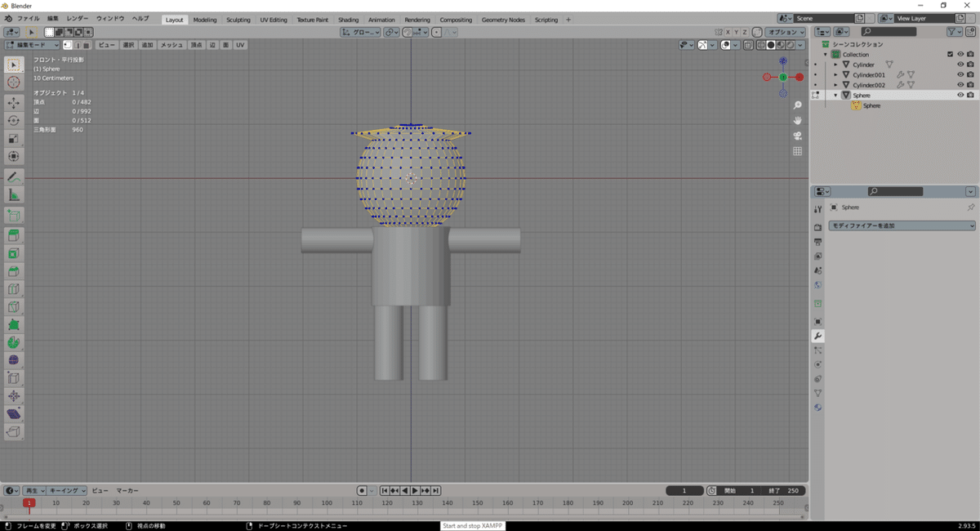Viewport: 980px width, 531px height.
Task: Toggle X axis mirror button
Action: coord(727,32)
